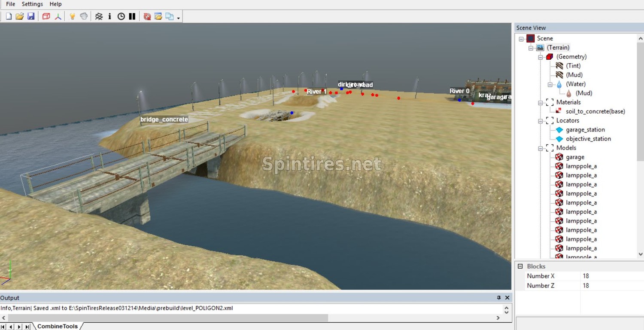Click the pause toolbar icon

tap(132, 16)
